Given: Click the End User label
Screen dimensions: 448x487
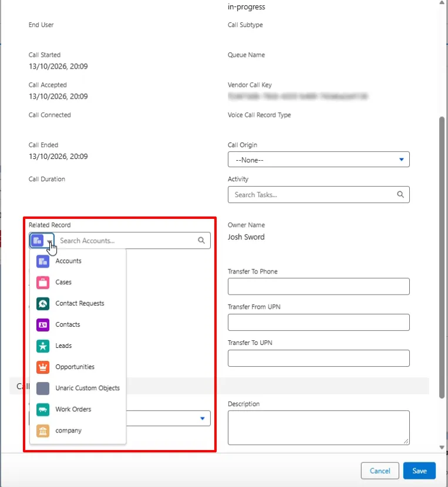Looking at the screenshot, I should coord(41,25).
